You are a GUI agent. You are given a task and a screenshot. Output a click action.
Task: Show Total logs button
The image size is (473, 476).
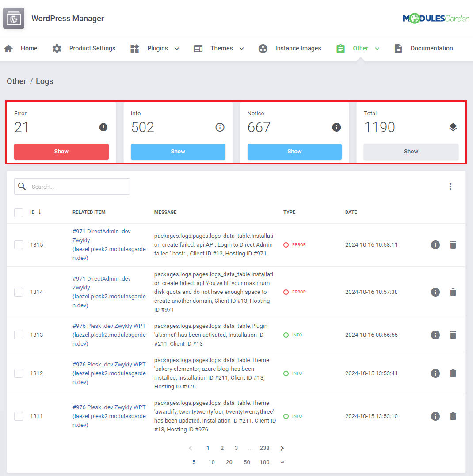411,152
